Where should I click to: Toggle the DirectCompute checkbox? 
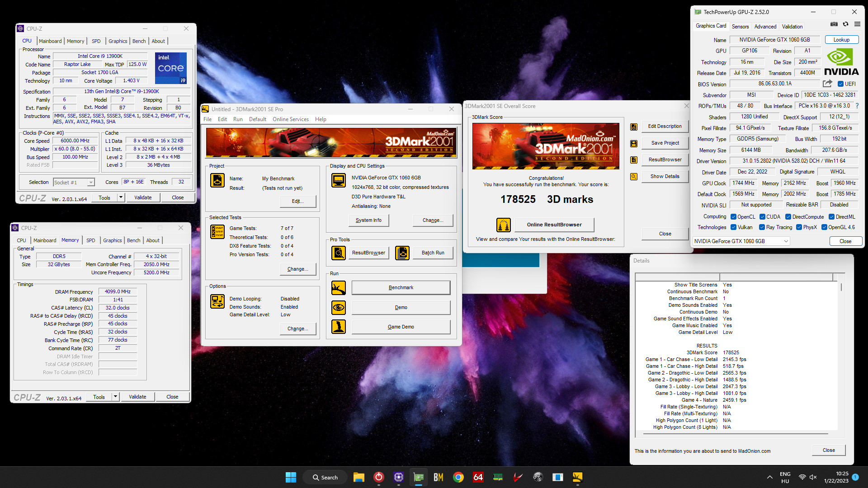point(788,217)
